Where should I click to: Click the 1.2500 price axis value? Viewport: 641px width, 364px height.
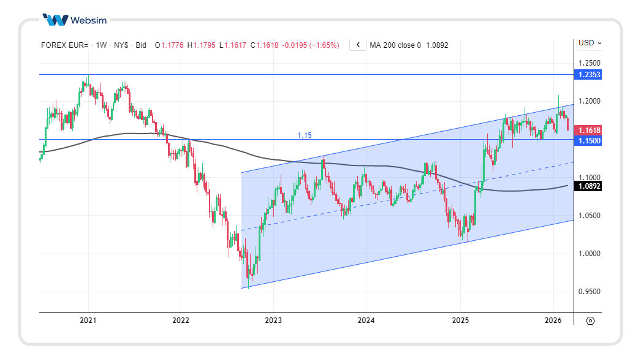[x=589, y=63]
